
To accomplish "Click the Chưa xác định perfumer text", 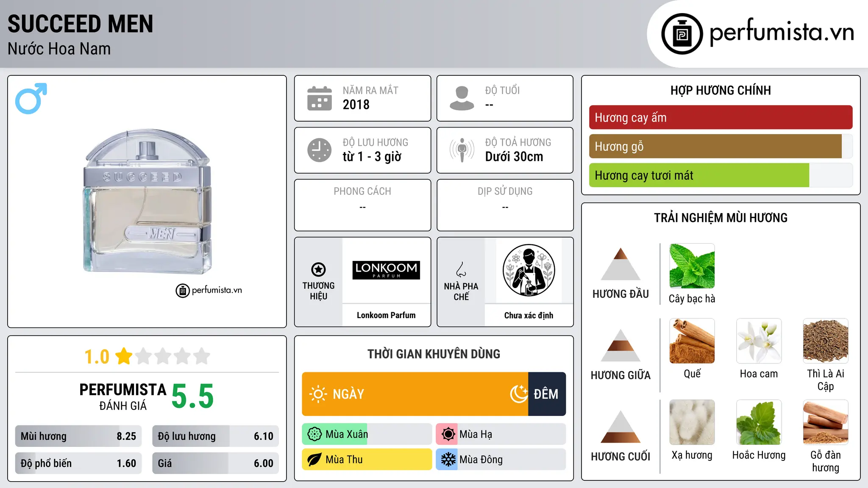I will coord(529,315).
